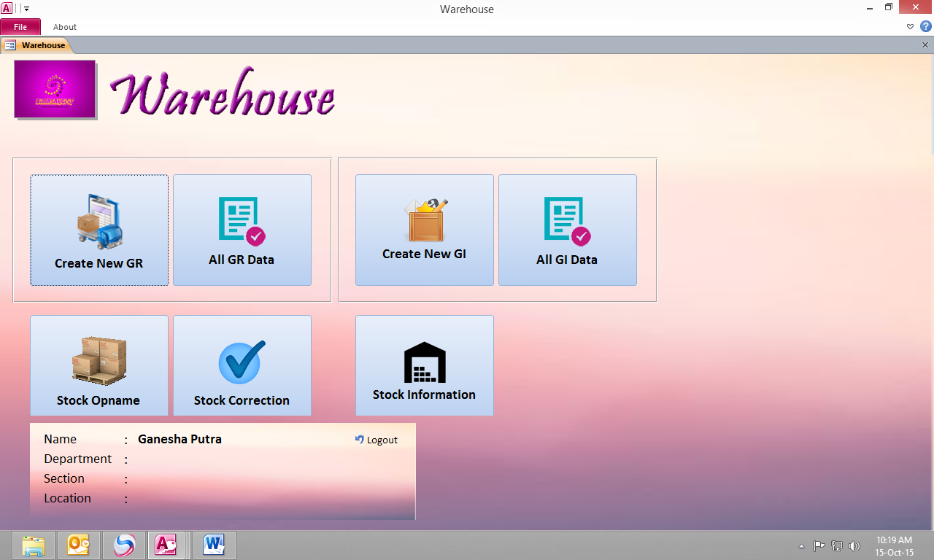Viewport: 934px width, 560px height.
Task: Open Stock Information warehouse icon
Action: (424, 359)
